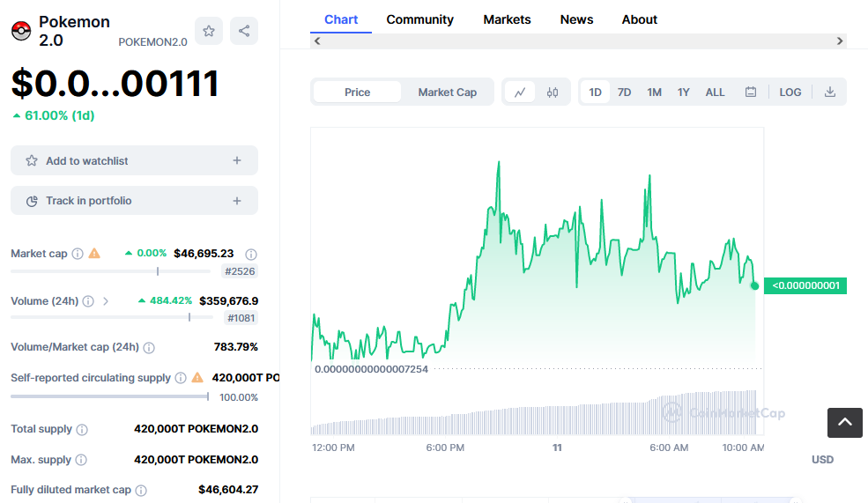Screen dimensions: 868x503
Task: Click info icon beside $46,695.23 value
Action: coord(251,254)
